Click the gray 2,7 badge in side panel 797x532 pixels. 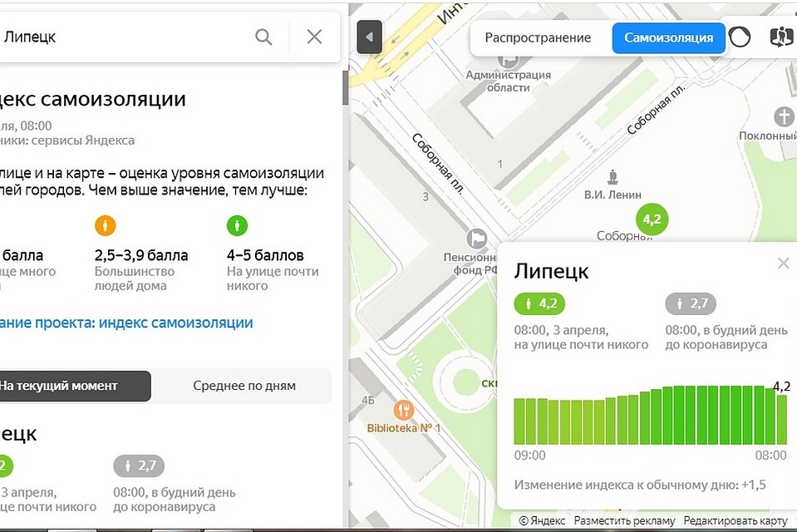[x=139, y=465]
